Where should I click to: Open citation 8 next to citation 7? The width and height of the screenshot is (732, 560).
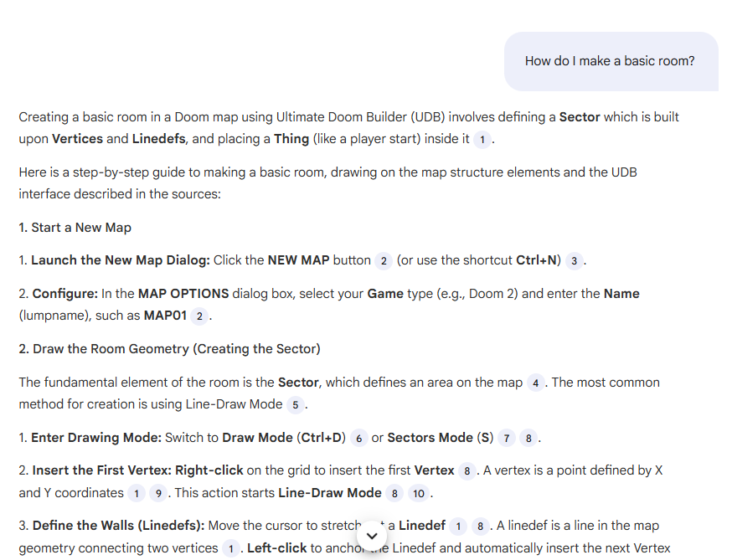pyautogui.click(x=528, y=438)
